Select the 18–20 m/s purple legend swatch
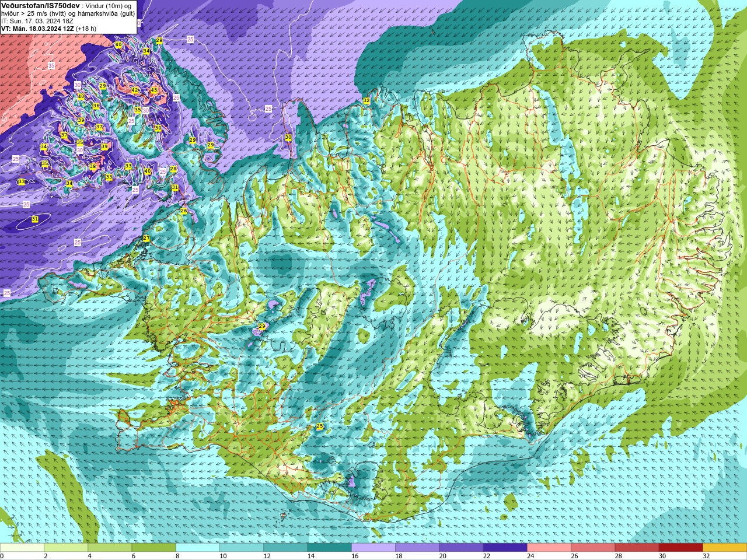 click(417, 548)
